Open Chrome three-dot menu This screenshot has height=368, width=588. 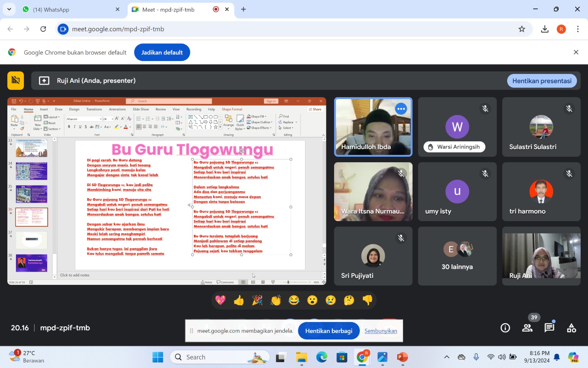pyautogui.click(x=578, y=29)
